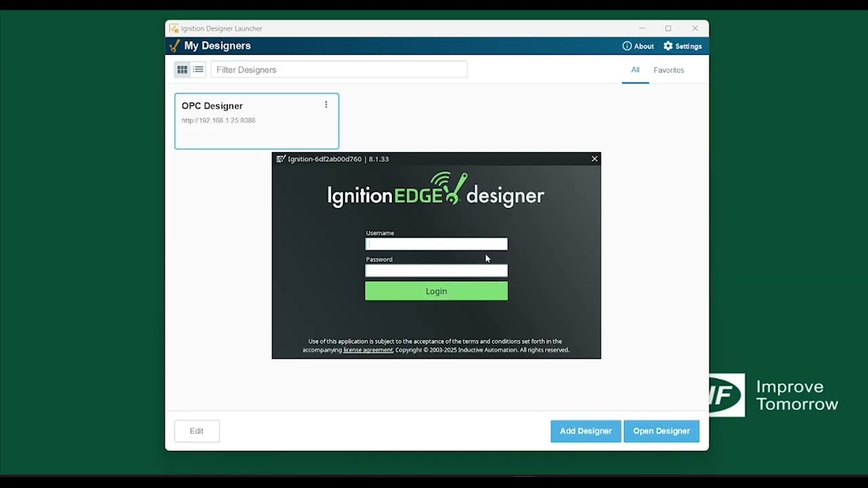Focus the Username input field
This screenshot has height=488, width=868.
436,244
